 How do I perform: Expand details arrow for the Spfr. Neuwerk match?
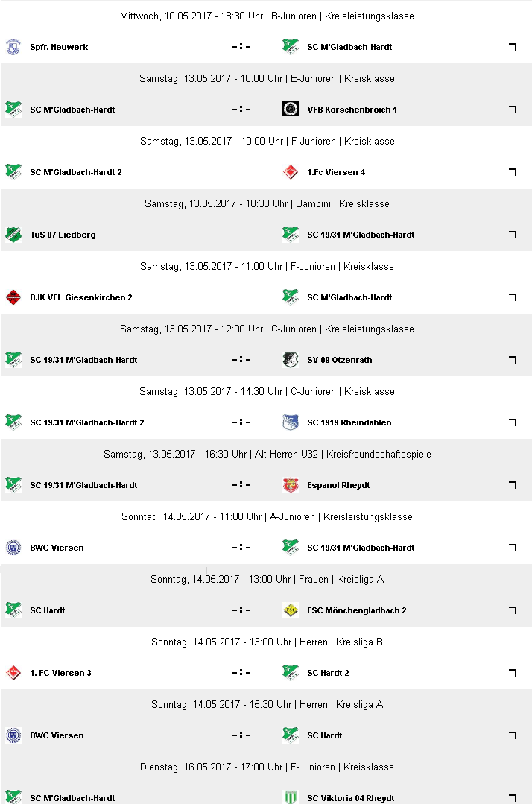point(512,47)
